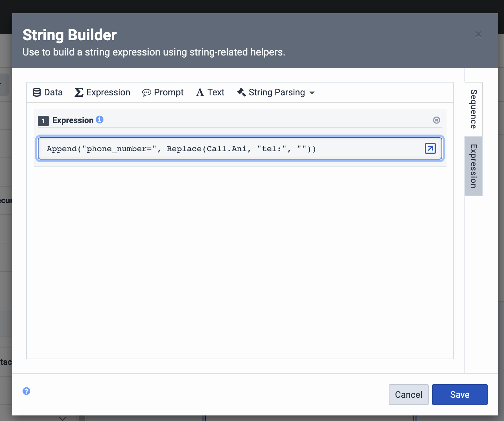Click the Text letter A icon

click(200, 92)
